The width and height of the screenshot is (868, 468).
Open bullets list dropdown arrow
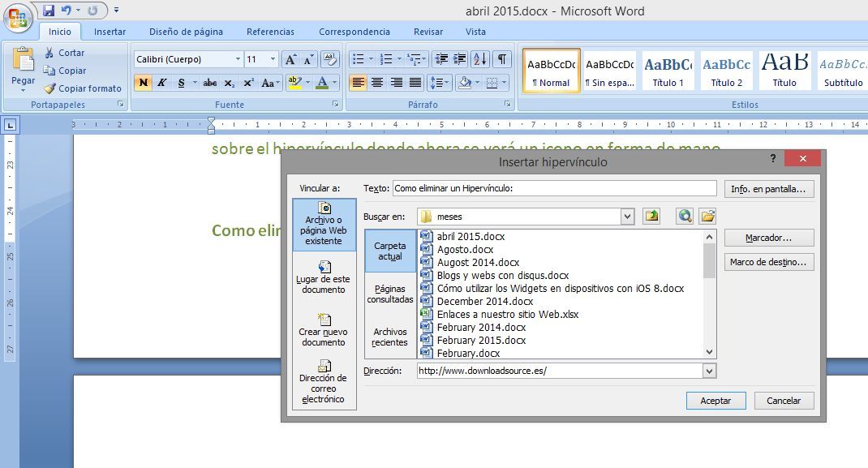point(371,58)
